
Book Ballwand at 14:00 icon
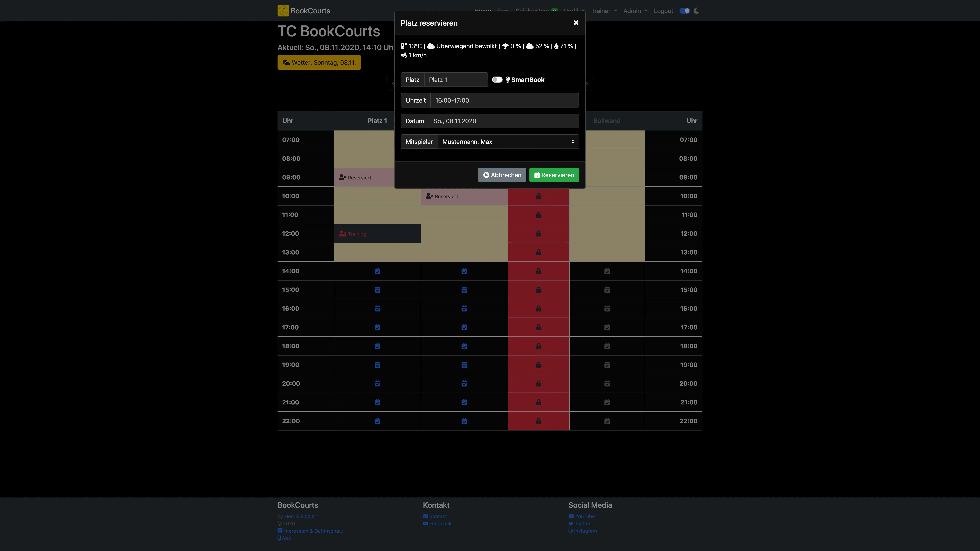point(607,271)
